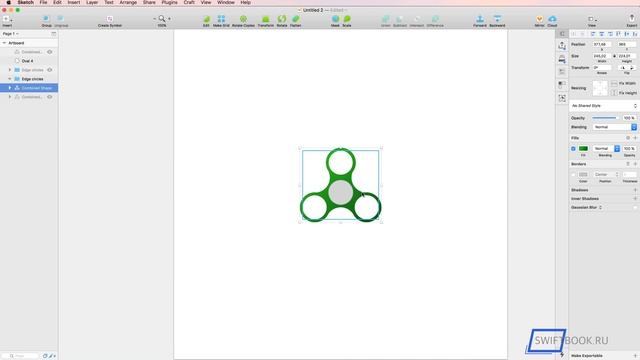
Task: Add inner shadow with plus icon
Action: (635, 198)
